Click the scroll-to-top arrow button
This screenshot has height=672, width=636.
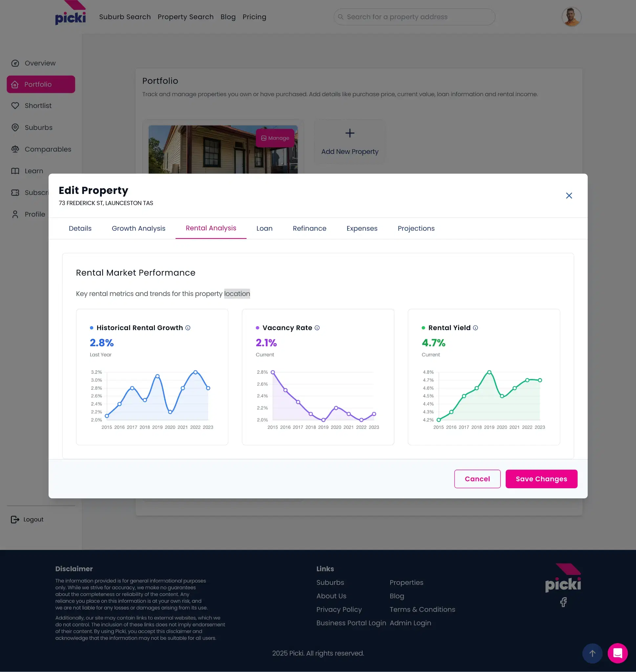click(x=592, y=653)
